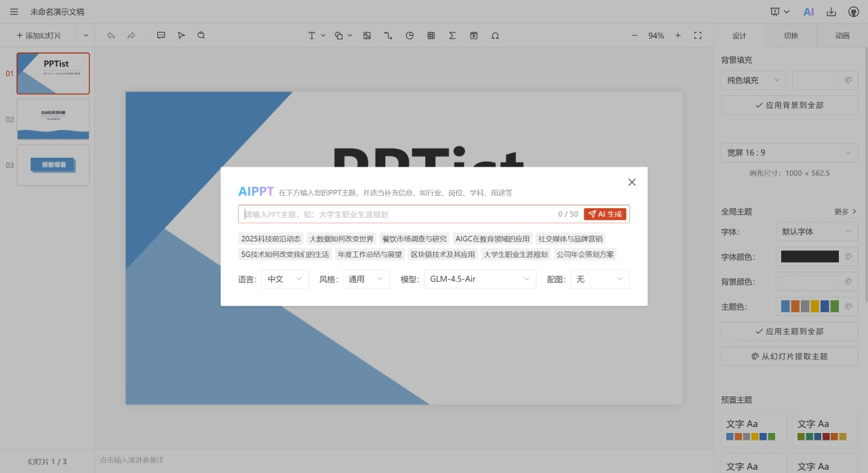Click 应用主题到全部 button
Viewport: 868px width, 473px height.
pos(789,331)
